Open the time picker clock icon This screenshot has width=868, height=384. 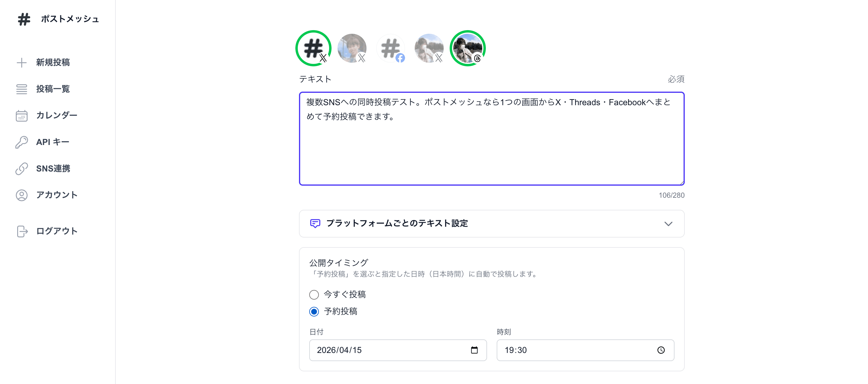click(x=661, y=350)
